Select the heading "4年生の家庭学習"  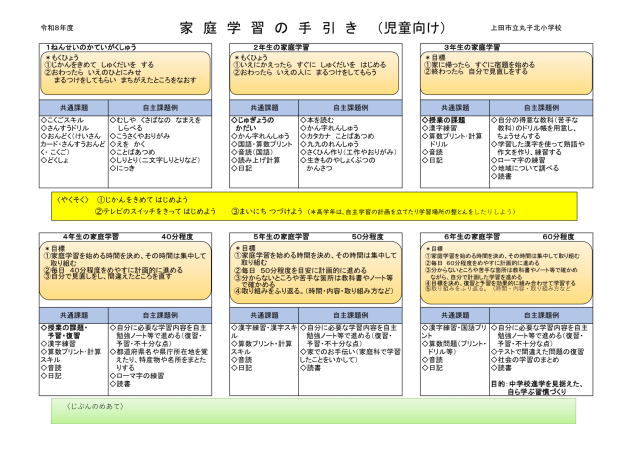91,237
